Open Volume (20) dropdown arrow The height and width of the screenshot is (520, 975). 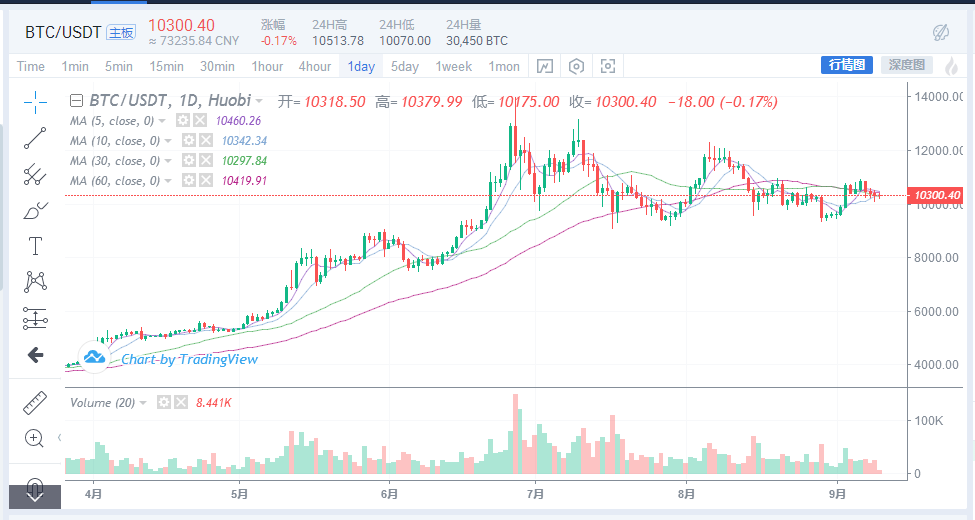(143, 403)
